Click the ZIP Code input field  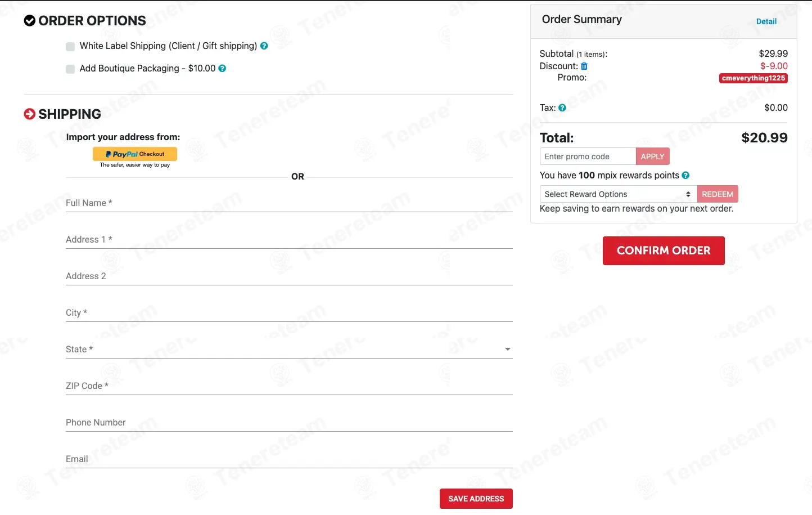click(289, 386)
